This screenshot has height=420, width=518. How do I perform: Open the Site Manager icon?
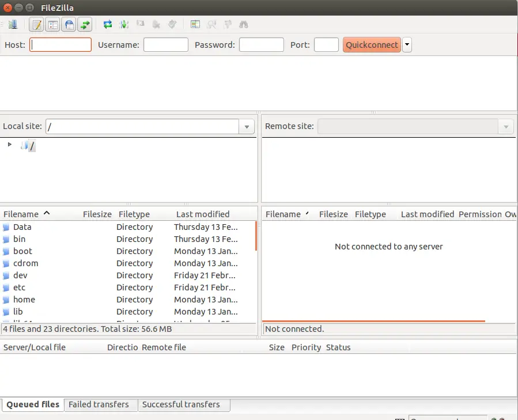click(13, 24)
